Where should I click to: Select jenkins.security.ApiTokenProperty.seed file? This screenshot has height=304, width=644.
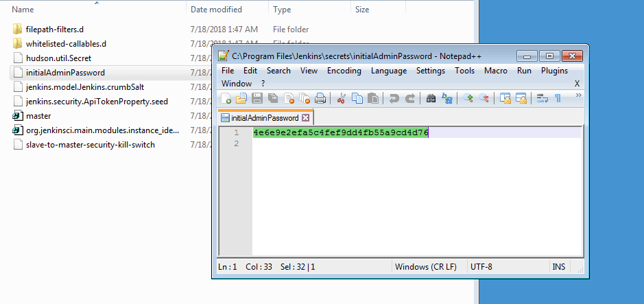pos(97,102)
